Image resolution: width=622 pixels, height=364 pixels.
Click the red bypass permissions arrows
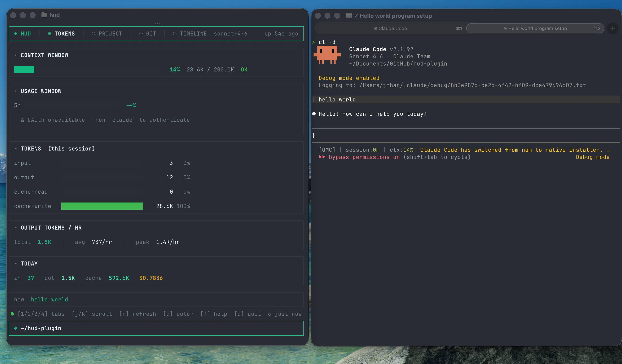point(322,157)
